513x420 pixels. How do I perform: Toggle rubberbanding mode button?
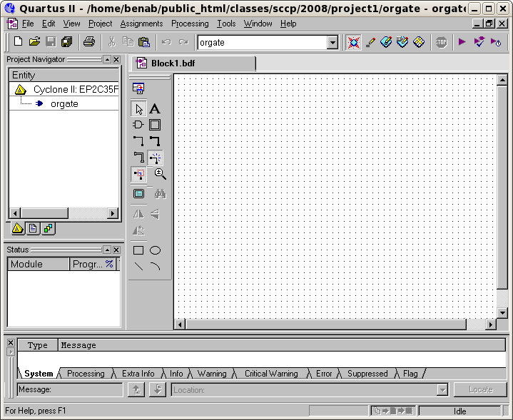155,158
